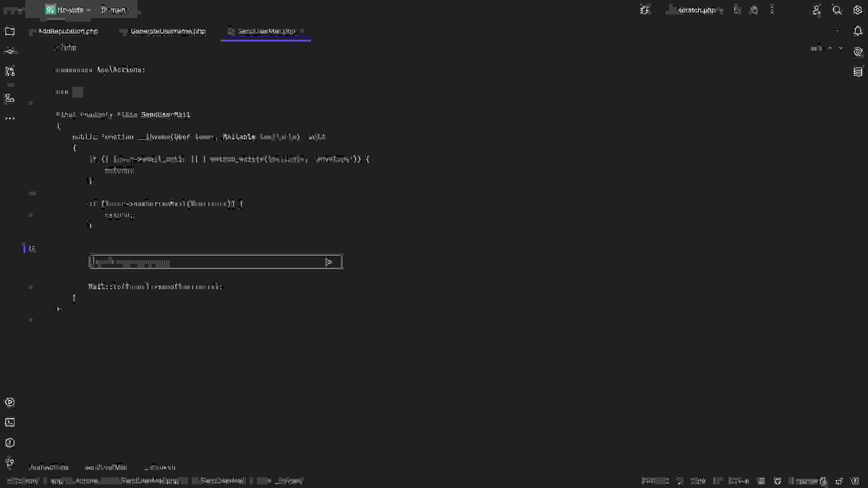This screenshot has width=868, height=488.
Task: Show more tool windows ellipsis
Action: point(9,118)
